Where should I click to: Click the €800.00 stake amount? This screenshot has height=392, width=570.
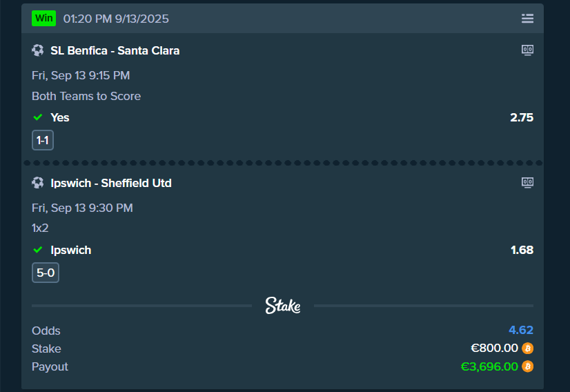coord(493,349)
